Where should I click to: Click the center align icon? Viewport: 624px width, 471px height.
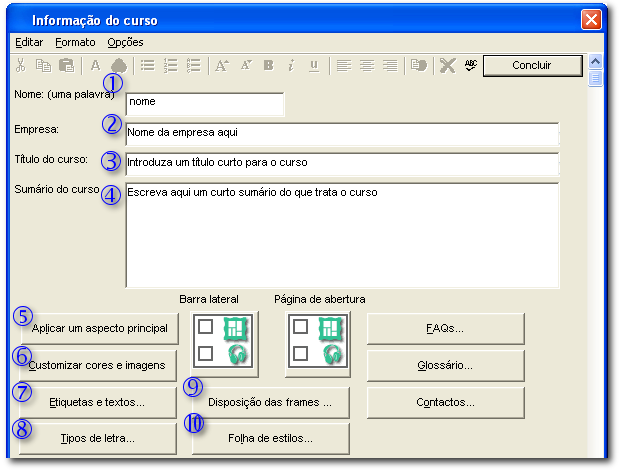[x=366, y=66]
